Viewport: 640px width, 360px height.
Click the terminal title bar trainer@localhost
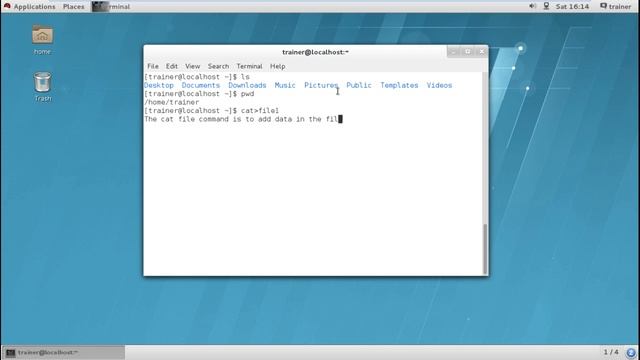click(315, 52)
